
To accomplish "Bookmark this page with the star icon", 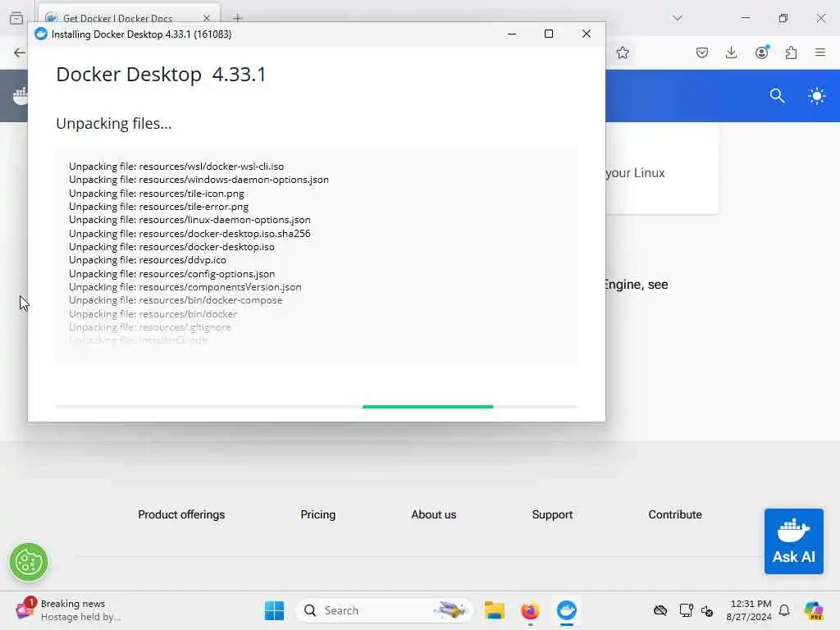I will coord(622,52).
